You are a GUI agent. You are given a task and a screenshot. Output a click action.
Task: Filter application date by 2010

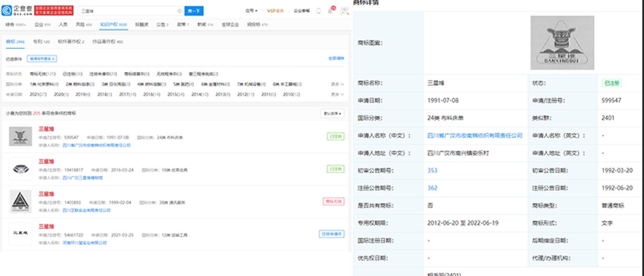[x=292, y=94]
